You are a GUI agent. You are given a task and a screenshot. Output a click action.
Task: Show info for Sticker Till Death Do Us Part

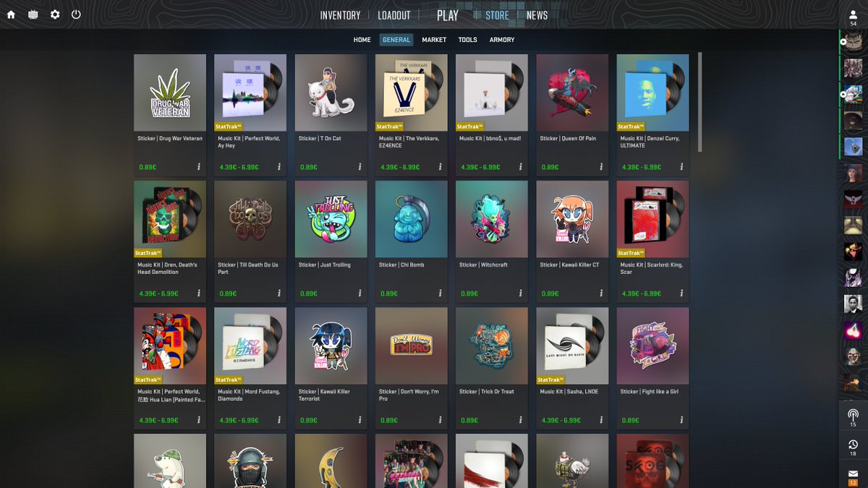[279, 294]
